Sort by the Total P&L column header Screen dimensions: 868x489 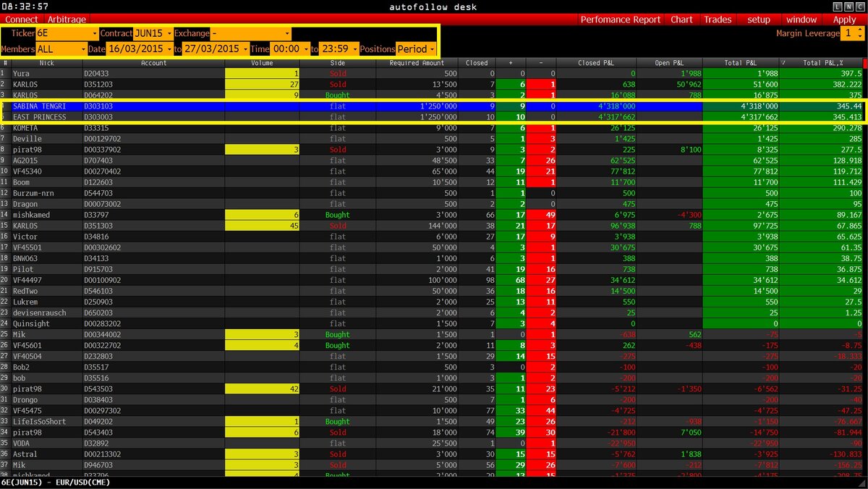point(741,63)
